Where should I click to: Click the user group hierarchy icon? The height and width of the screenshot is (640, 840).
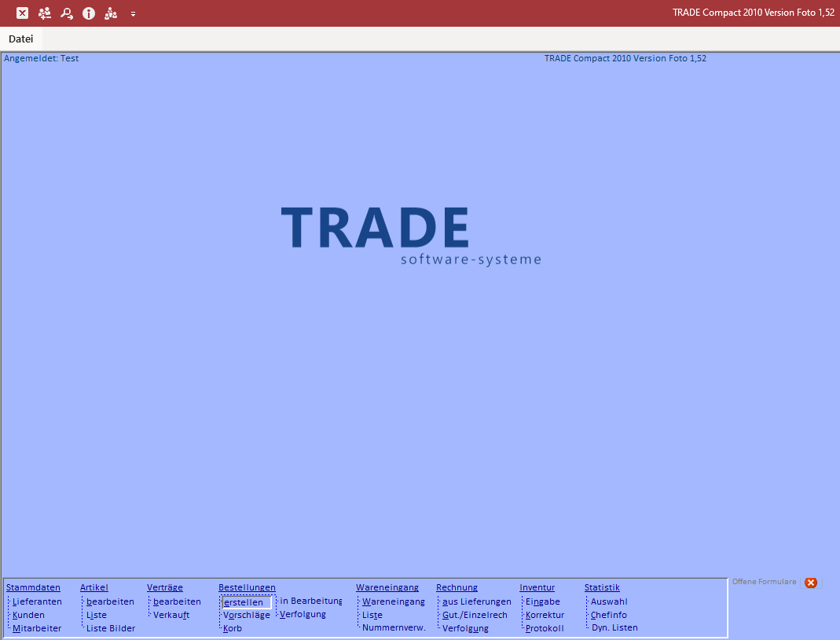point(110,13)
